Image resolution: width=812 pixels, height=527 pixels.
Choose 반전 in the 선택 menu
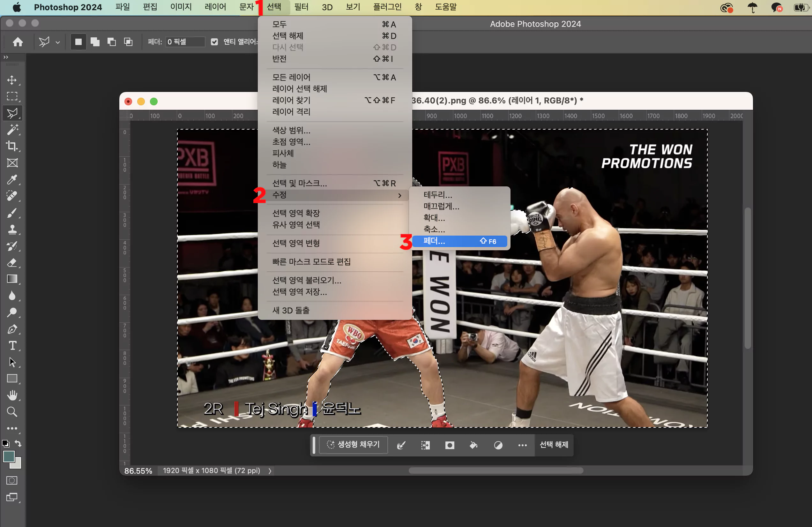334,59
